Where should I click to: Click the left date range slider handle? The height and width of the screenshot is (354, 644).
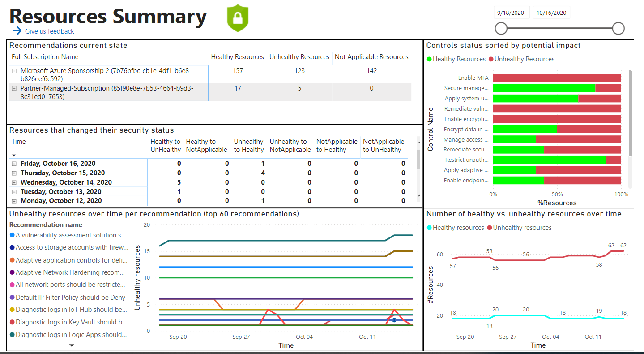(x=501, y=29)
